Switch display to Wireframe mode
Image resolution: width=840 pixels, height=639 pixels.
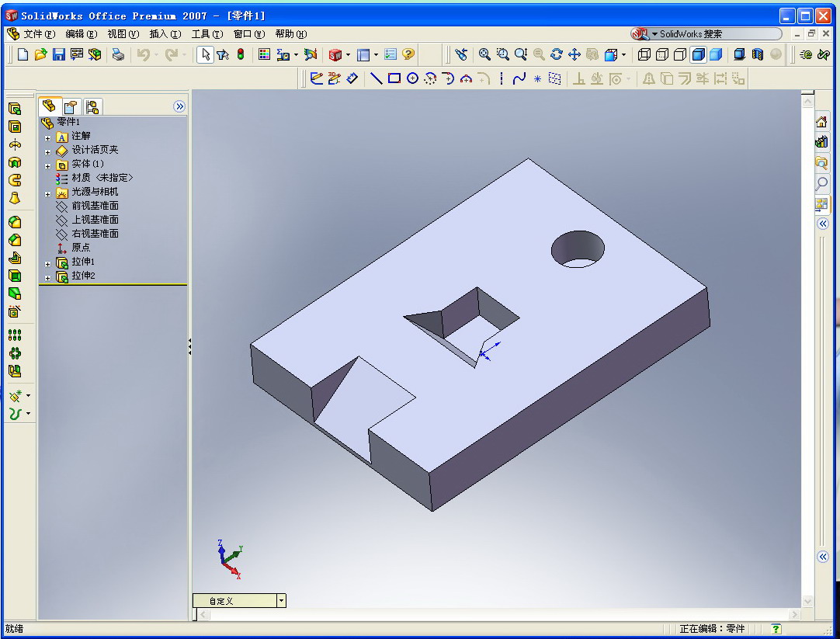pyautogui.click(x=644, y=54)
